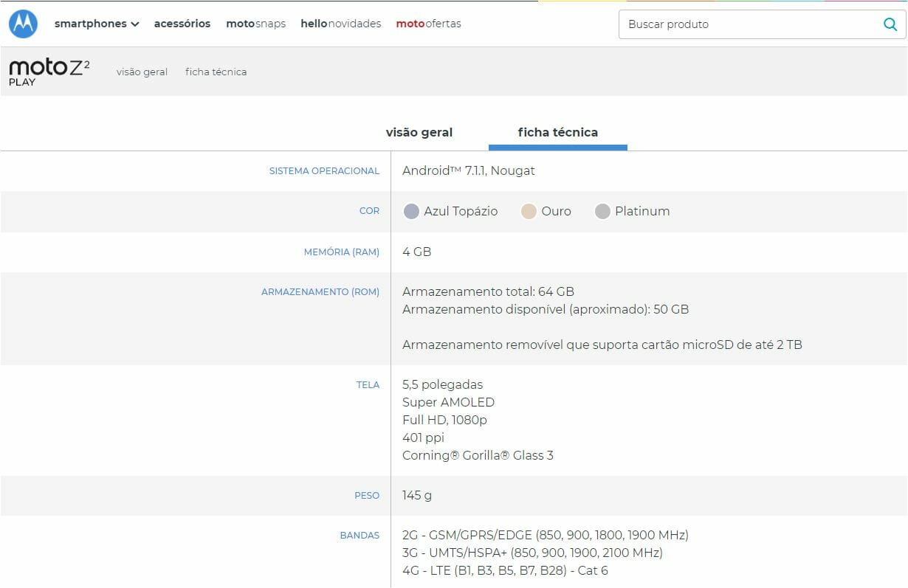This screenshot has width=908, height=588.
Task: Click Armazenamento total: 64 GB text
Action: pyautogui.click(x=488, y=291)
